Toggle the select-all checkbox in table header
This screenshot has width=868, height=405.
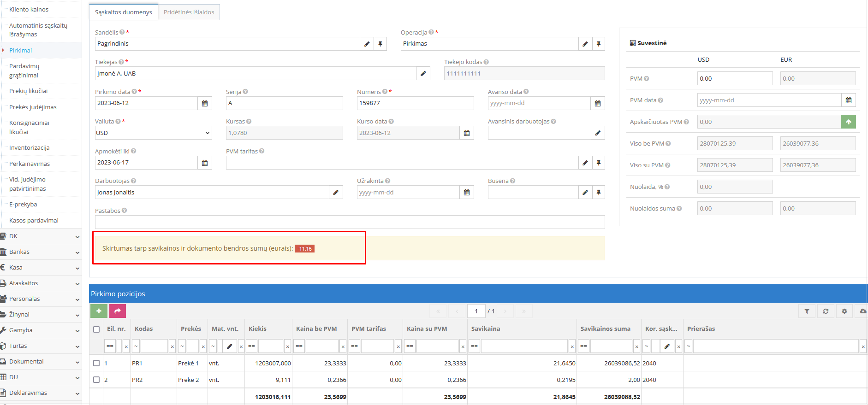[x=96, y=329]
